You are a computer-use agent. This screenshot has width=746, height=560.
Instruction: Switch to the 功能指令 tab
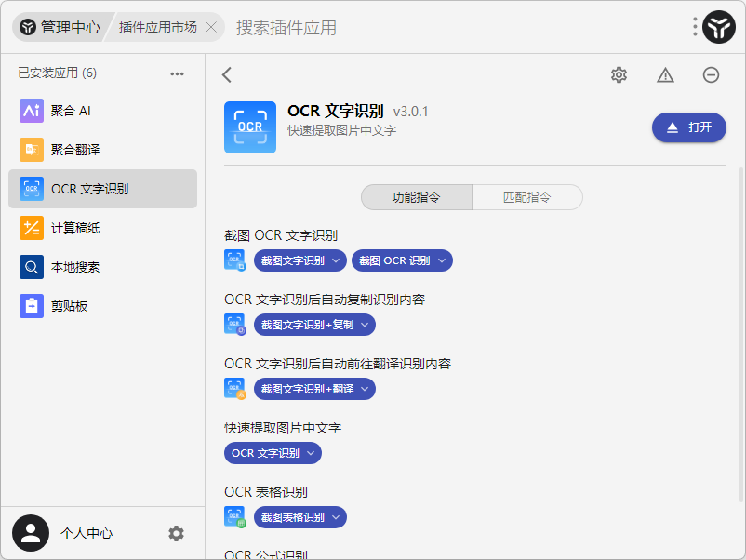coord(417,197)
